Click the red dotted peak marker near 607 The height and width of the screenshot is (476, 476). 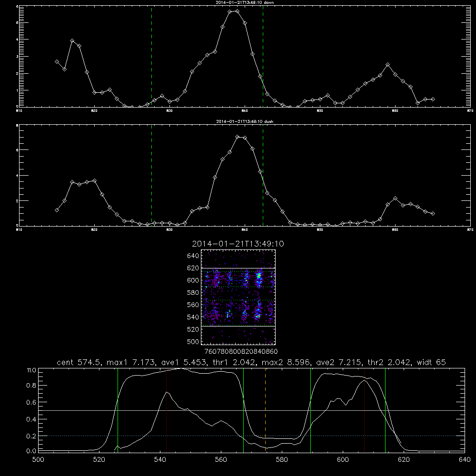(364, 410)
